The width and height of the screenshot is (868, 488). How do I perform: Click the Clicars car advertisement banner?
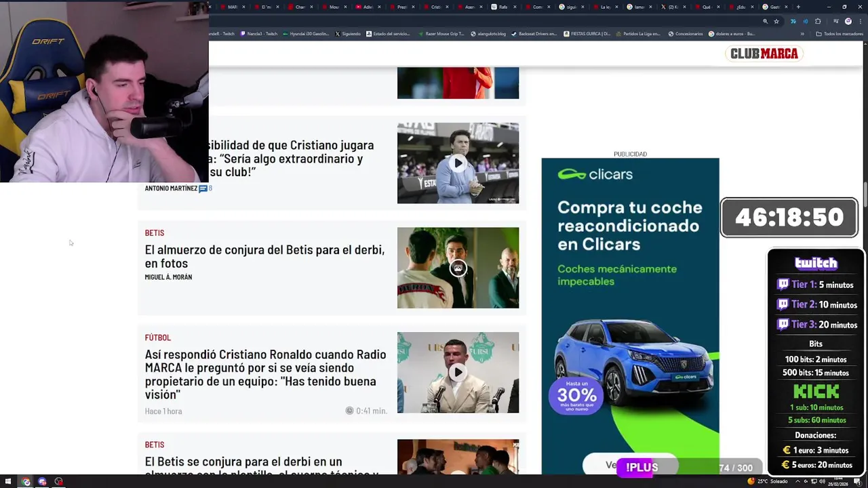click(630, 316)
